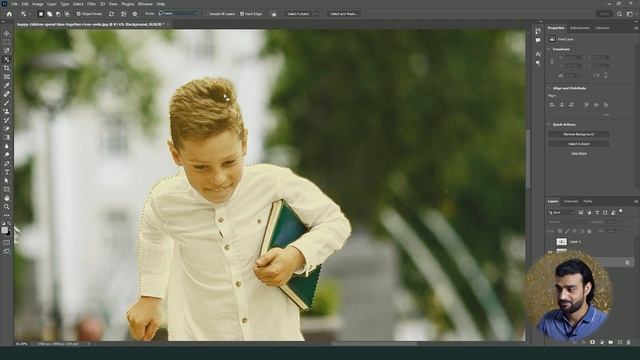This screenshot has height=360, width=640.
Task: Choose Intersect with Selection mode
Action: click(67, 14)
